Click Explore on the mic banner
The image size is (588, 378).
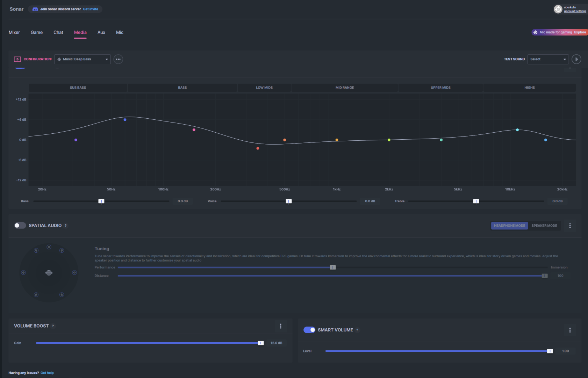coord(580,32)
